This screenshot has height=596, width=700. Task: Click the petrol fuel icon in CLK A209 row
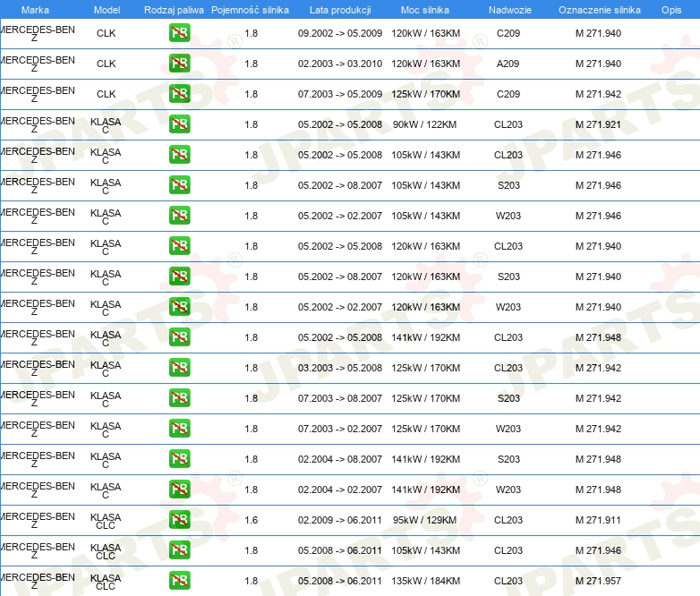pyautogui.click(x=179, y=64)
